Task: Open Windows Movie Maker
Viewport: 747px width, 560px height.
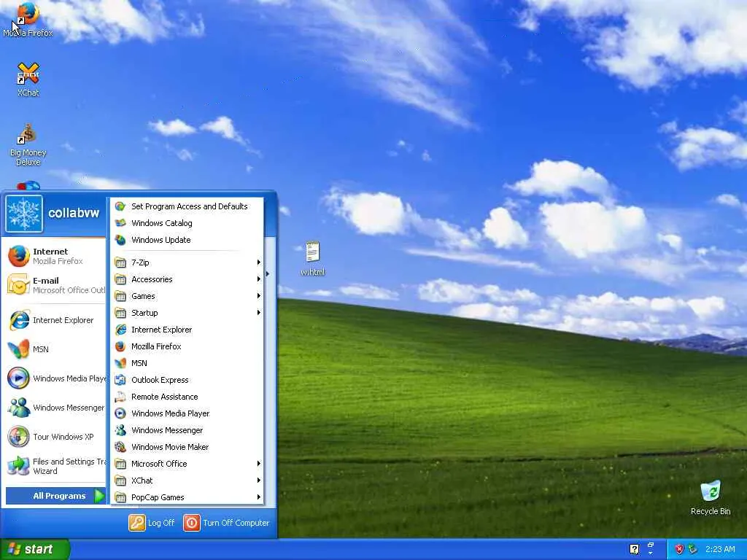Action: point(187,447)
